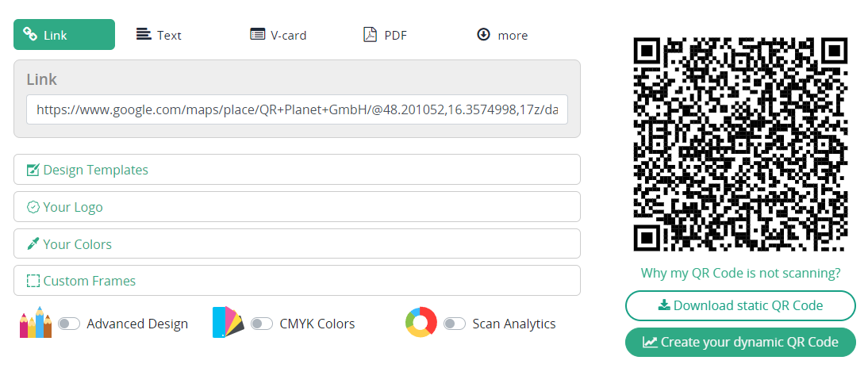The height and width of the screenshot is (368, 868).
Task: Click the circled down-arrow more icon
Action: click(483, 34)
